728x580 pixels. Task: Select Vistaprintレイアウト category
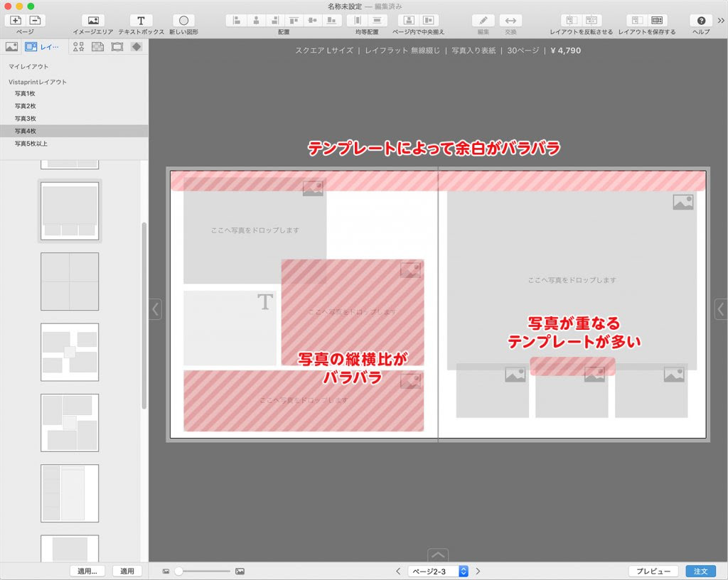coord(37,82)
